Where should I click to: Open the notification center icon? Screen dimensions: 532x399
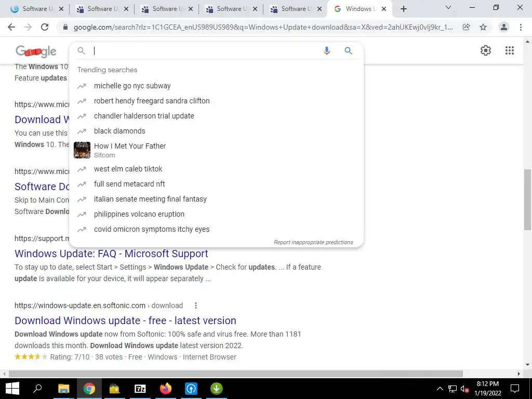point(515,389)
